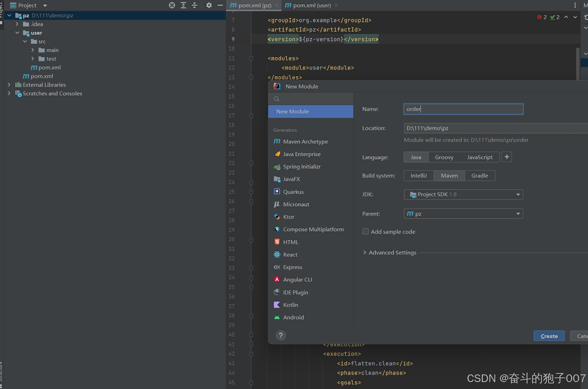588x389 pixels.
Task: Select Groovy as the language
Action: [444, 157]
